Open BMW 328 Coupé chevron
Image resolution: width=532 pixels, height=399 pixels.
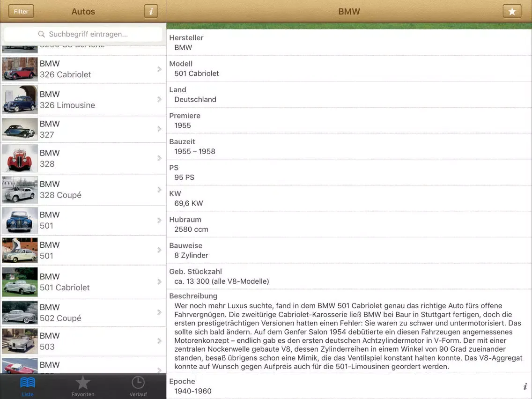[160, 190]
